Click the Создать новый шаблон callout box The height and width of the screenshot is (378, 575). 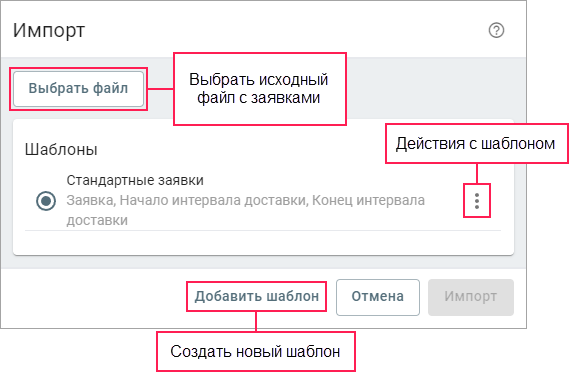tap(256, 352)
